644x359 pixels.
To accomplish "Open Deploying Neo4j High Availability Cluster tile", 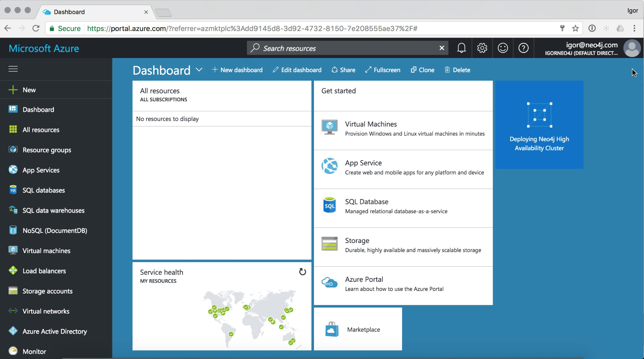I will coord(539,125).
